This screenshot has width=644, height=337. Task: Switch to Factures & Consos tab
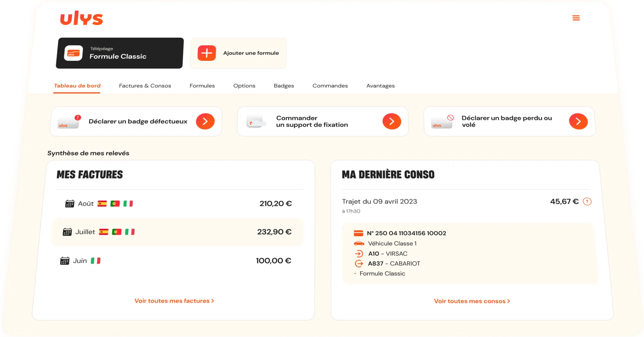pyautogui.click(x=145, y=86)
